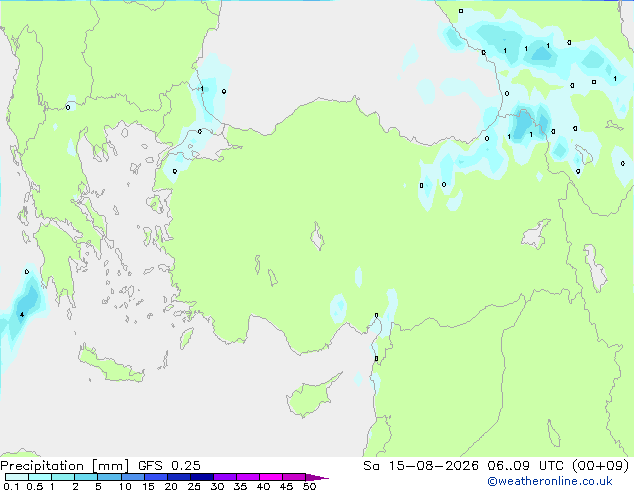Click the '50' legend scale label
The height and width of the screenshot is (490, 634).
(x=310, y=486)
